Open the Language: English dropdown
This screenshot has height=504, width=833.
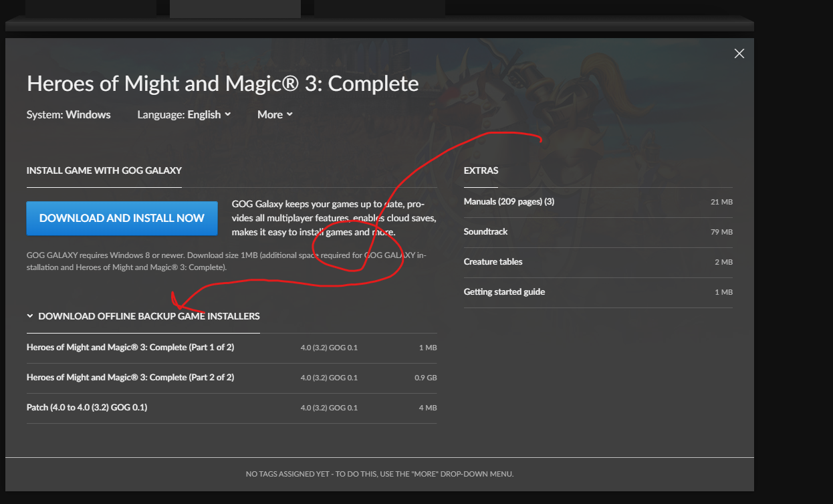pos(184,114)
